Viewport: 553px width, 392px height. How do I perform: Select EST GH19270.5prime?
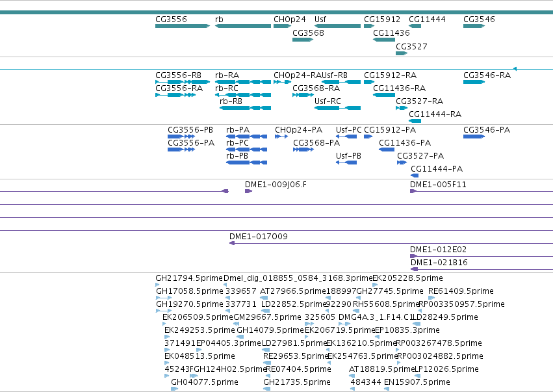pos(164,311)
